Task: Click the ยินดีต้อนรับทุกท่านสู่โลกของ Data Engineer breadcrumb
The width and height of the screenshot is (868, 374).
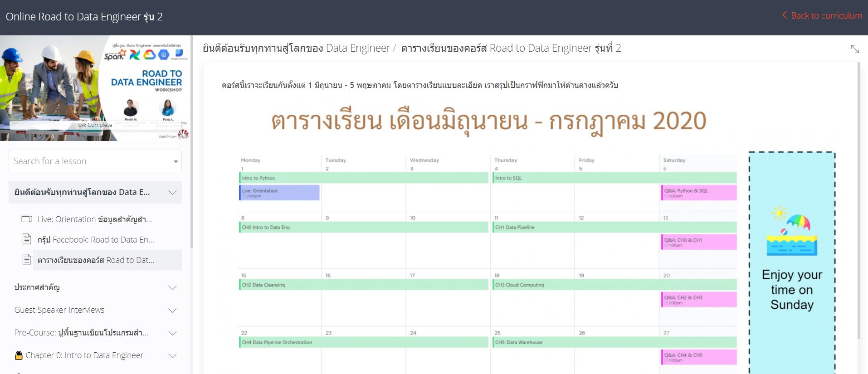Action: click(x=296, y=48)
